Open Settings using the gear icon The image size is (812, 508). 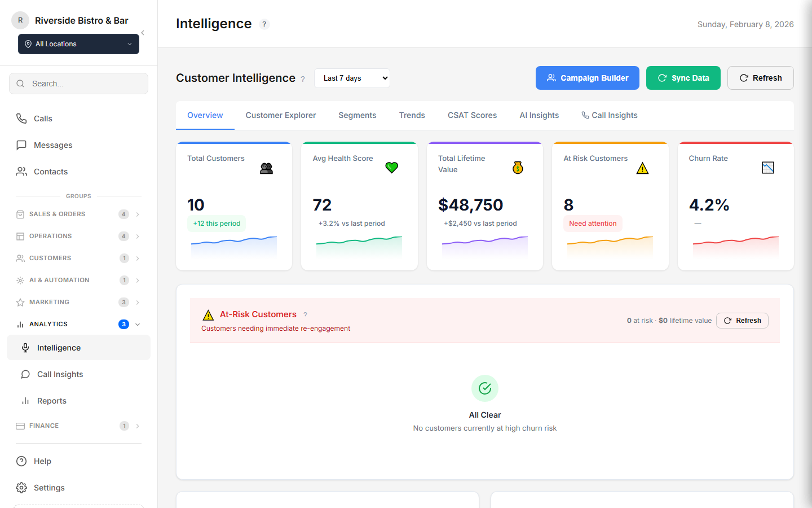pyautogui.click(x=21, y=488)
